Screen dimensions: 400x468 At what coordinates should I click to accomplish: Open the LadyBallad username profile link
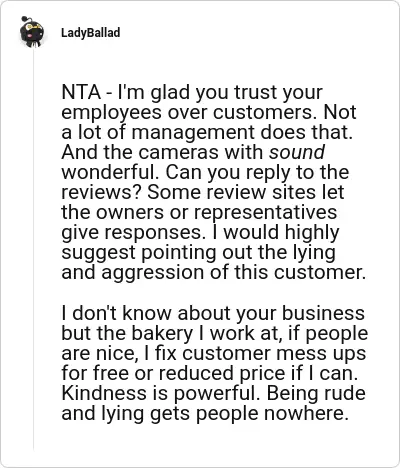click(91, 33)
